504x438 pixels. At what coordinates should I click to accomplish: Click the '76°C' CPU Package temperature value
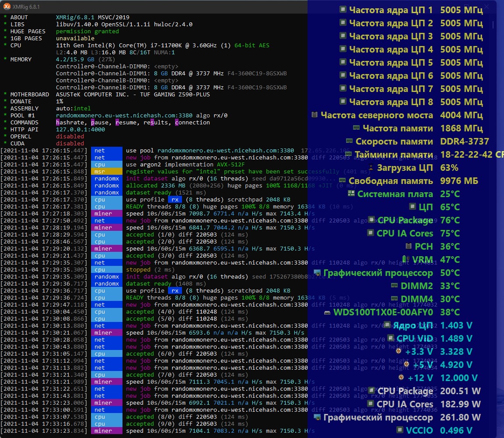point(450,220)
